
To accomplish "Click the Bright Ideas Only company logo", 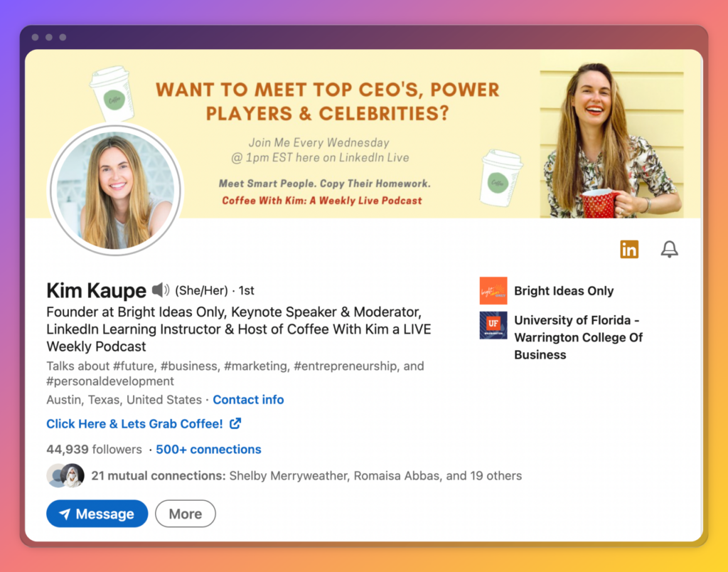I will 493,291.
